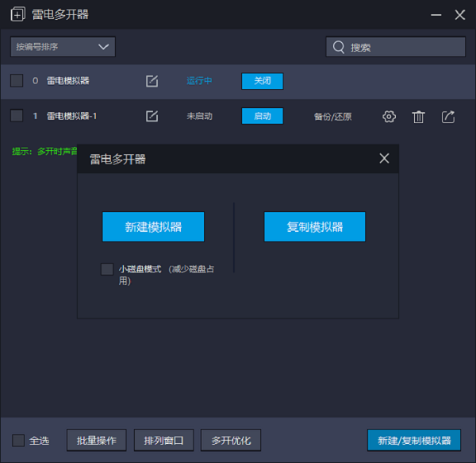The width and height of the screenshot is (476, 463).
Task: Click the 未启动 status text
Action: click(x=199, y=116)
